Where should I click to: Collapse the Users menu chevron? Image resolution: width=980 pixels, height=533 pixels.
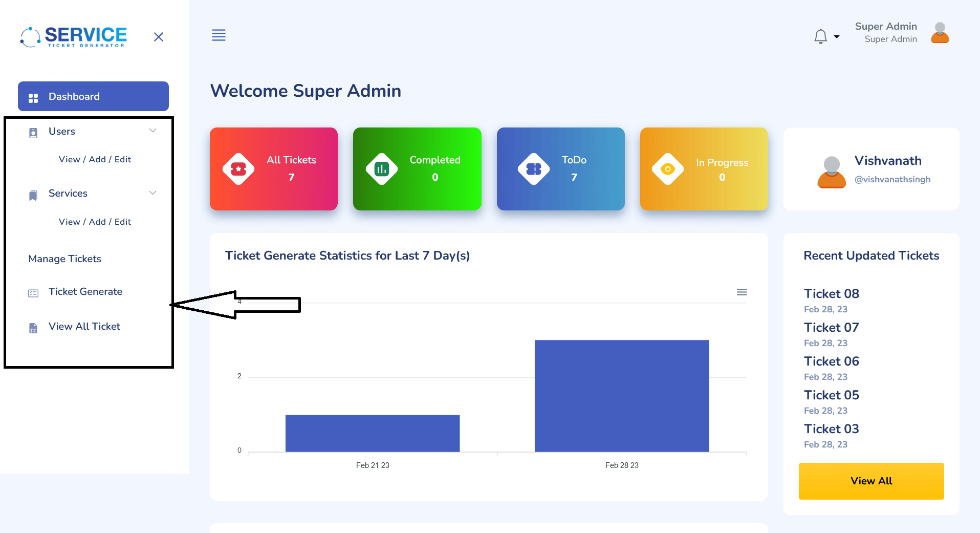(153, 131)
